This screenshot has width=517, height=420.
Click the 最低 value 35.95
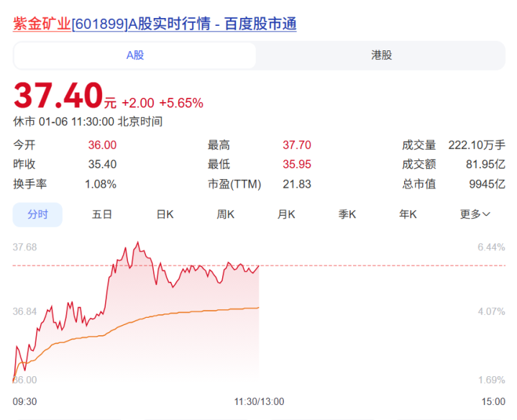click(x=297, y=164)
